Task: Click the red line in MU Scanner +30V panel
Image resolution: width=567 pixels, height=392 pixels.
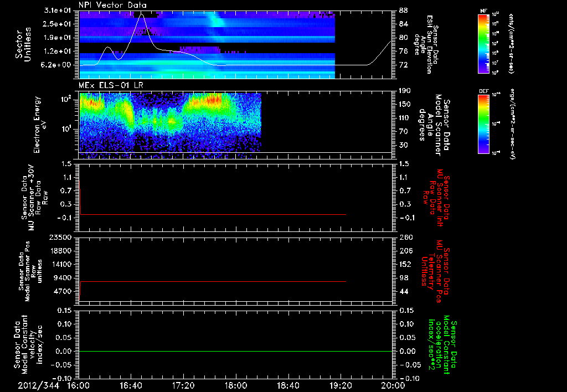Action: tap(213, 214)
